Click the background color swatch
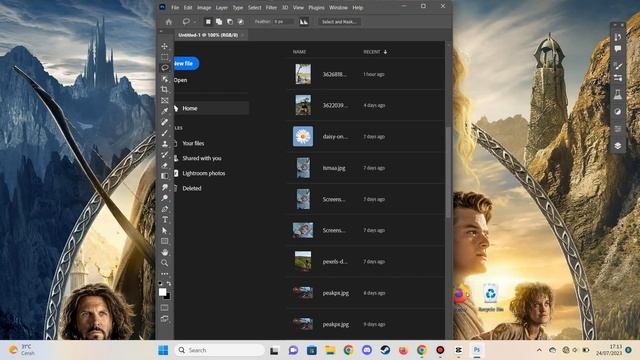Viewport: 640px width, 360px height. pos(167,297)
